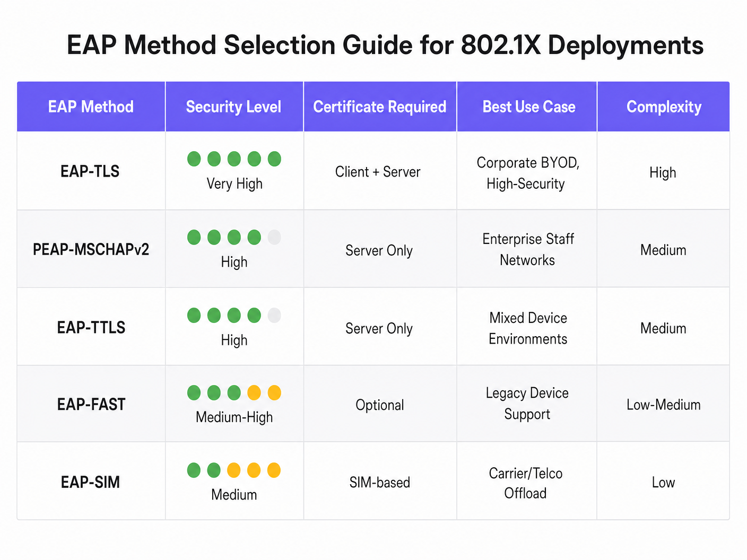This screenshot has height=560, width=747.
Task: Click 'Server Only' in EAP-TTLS row
Action: coord(379,328)
